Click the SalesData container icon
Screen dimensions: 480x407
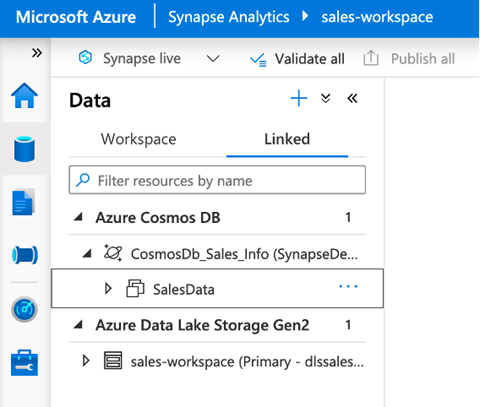pos(135,288)
